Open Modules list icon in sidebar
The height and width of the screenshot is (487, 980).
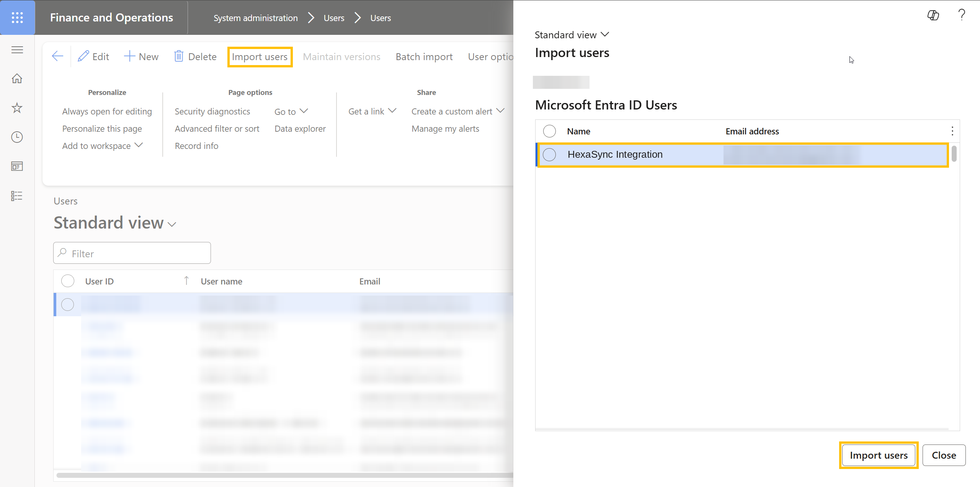[x=17, y=196]
